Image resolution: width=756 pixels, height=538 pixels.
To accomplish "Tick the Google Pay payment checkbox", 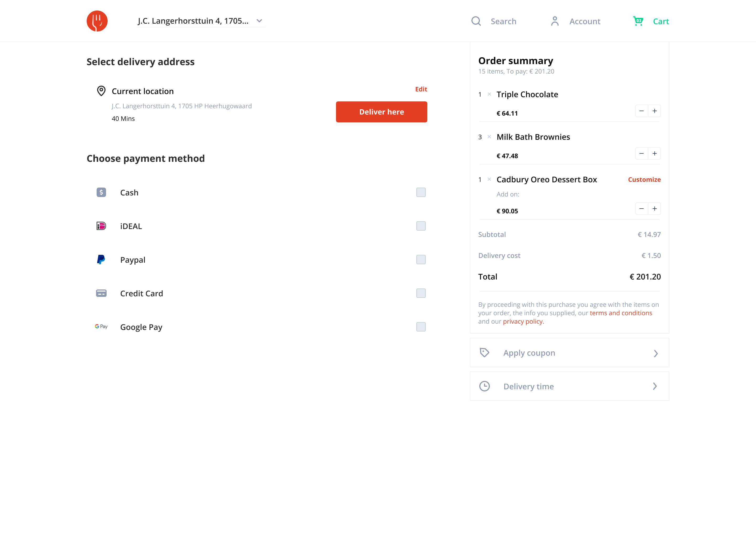I will pyautogui.click(x=421, y=327).
